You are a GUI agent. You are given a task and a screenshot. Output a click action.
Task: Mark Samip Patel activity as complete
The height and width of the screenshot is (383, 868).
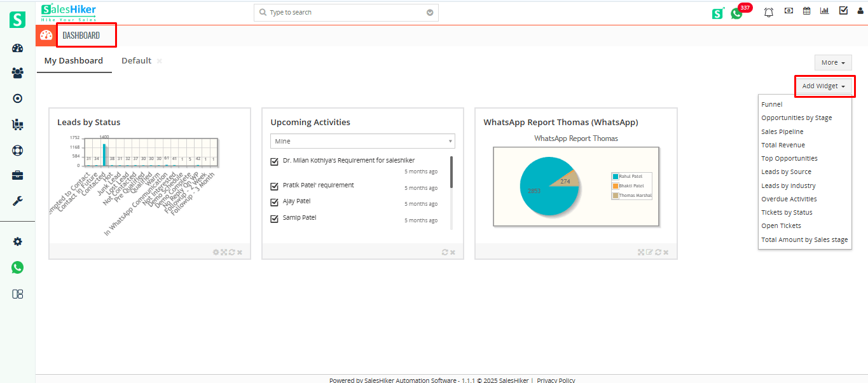[274, 218]
